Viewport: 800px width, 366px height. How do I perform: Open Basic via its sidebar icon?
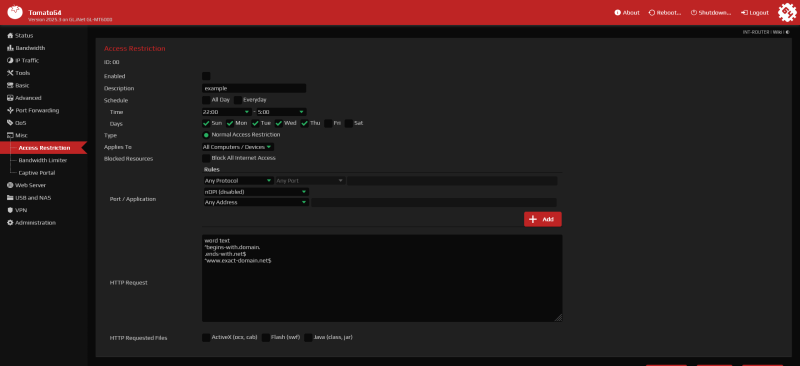pos(10,85)
